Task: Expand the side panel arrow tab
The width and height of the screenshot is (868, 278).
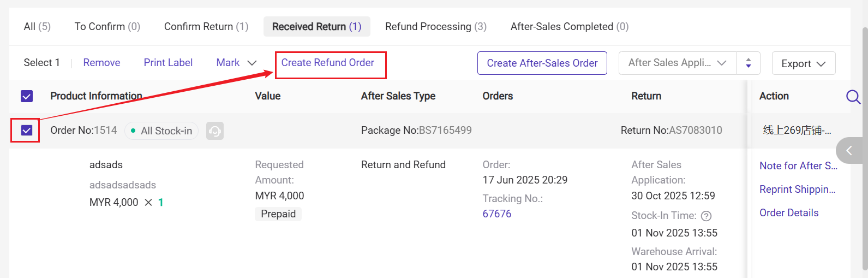Action: (849, 150)
